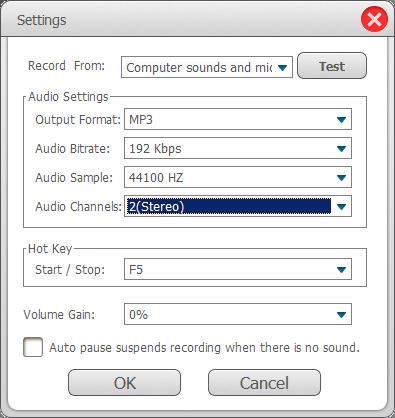This screenshot has height=418, width=395.
Task: Expand the Volume Gain dropdown arrow
Action: coord(341,314)
